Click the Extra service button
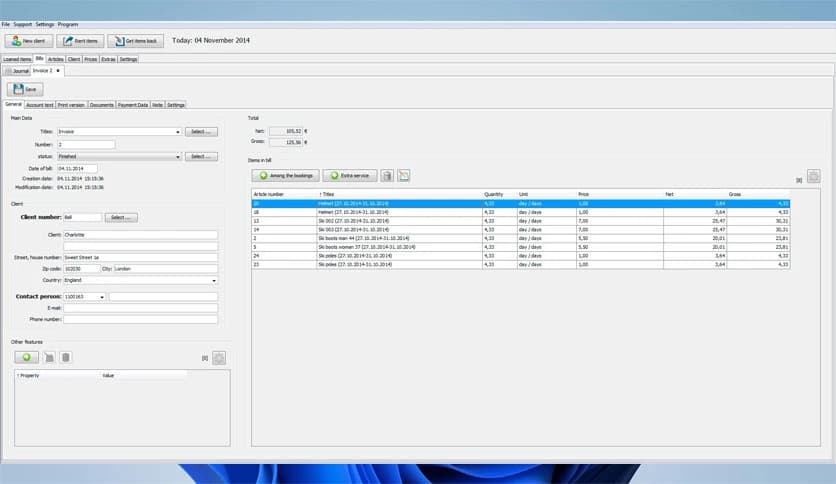Viewport: 836px width, 484px height. click(349, 175)
